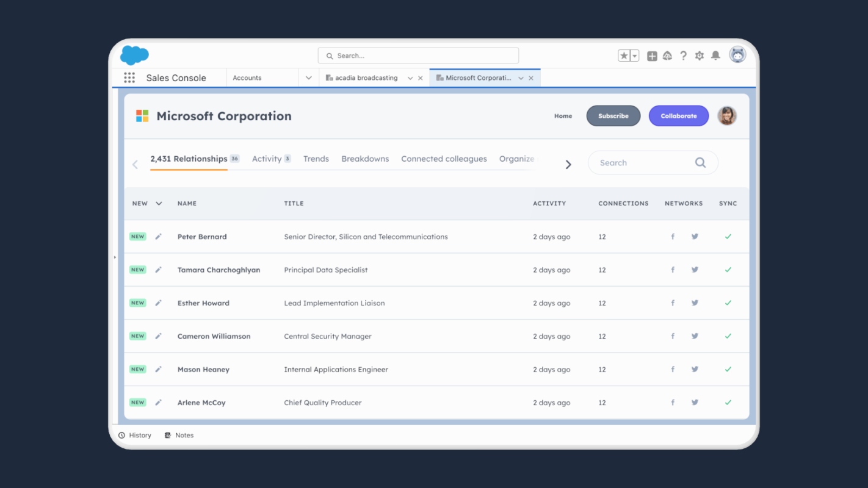Screen dimensions: 868x488
Task: Go to previous tabs with the left chevron
Action: 136,165
